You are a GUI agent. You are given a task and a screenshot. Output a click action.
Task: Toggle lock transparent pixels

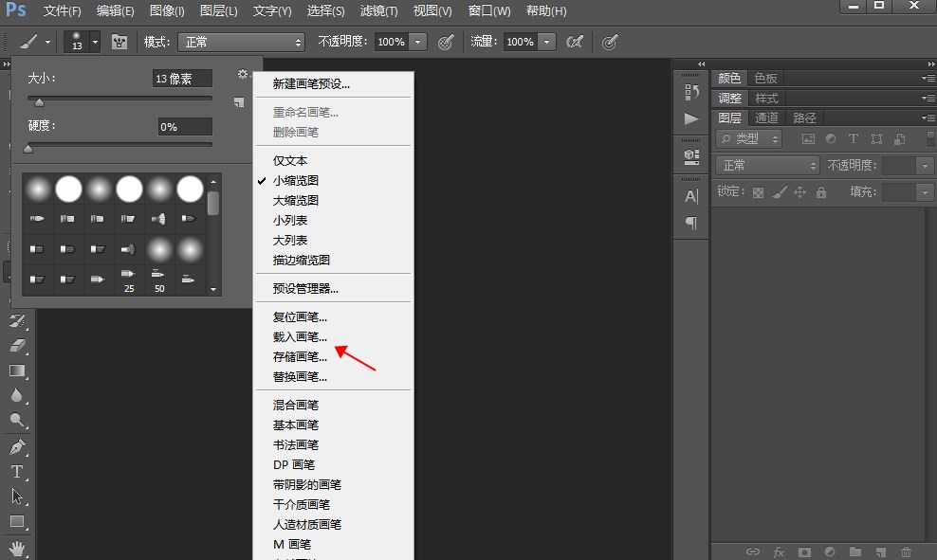tap(758, 192)
